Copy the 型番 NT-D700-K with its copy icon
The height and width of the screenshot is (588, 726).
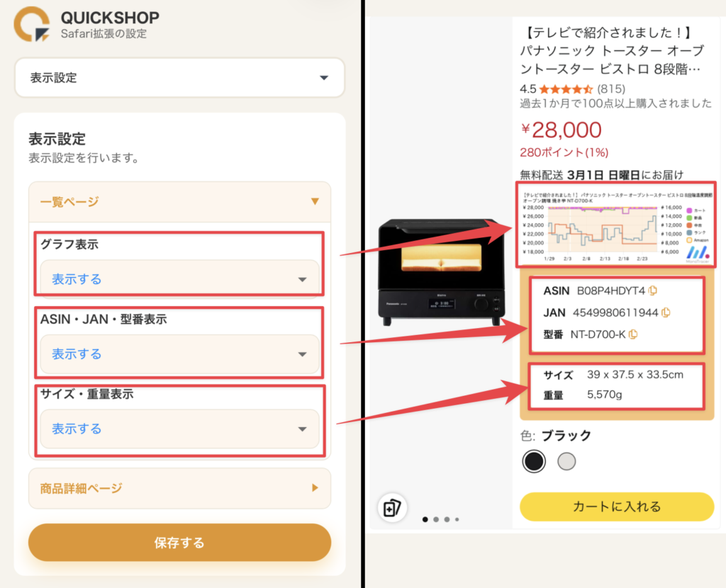(633, 334)
